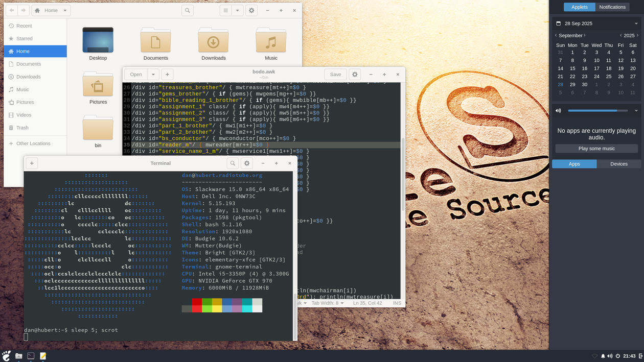Expand the Home path dropdown
Screen dimensions: 644x362
(65, 10)
